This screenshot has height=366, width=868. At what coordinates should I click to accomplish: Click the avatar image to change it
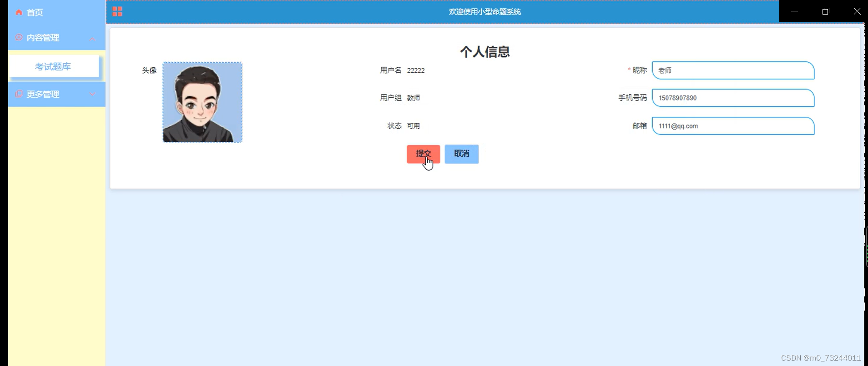point(202,102)
